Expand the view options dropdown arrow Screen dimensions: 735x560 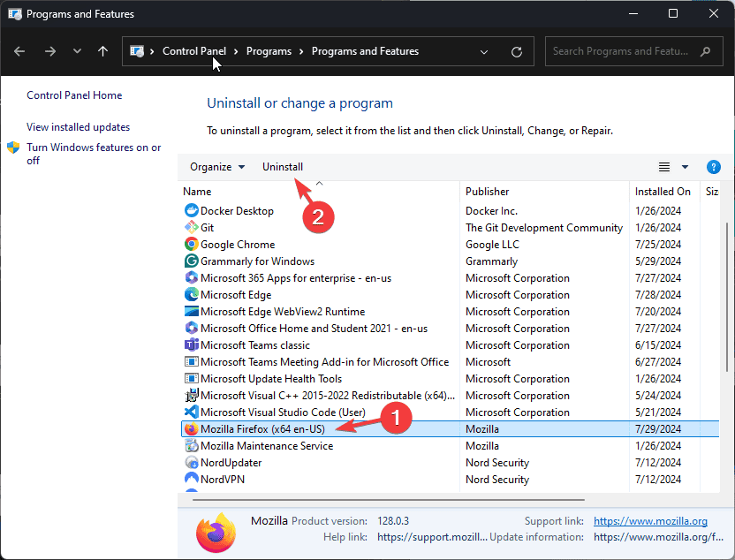click(685, 167)
